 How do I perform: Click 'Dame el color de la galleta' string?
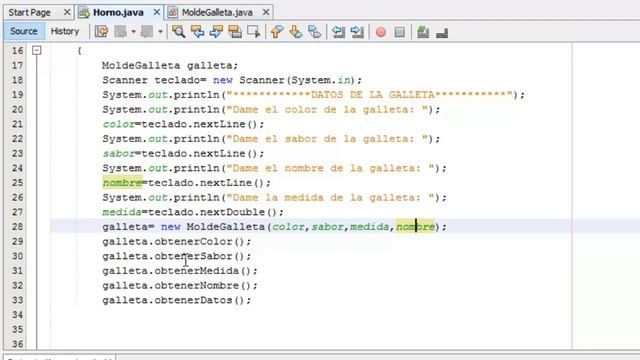(327, 109)
